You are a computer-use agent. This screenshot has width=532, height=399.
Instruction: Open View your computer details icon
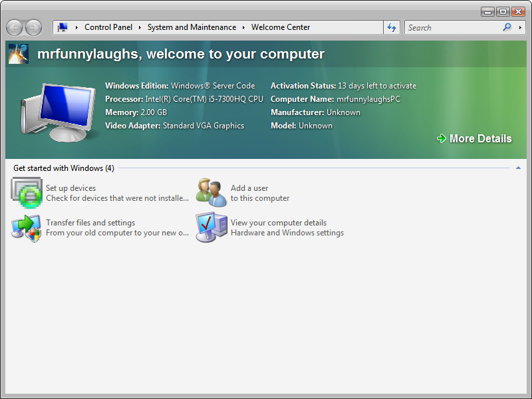(x=211, y=227)
